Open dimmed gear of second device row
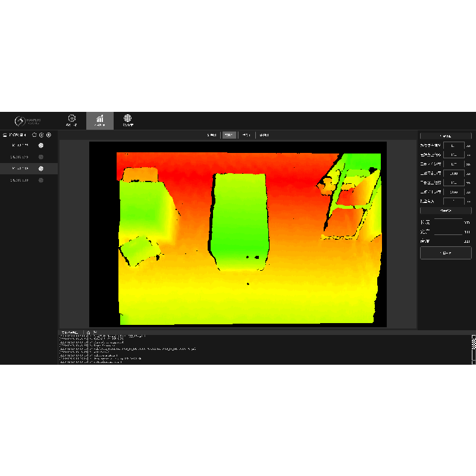Viewport: 476px width, 476px height. click(41, 157)
